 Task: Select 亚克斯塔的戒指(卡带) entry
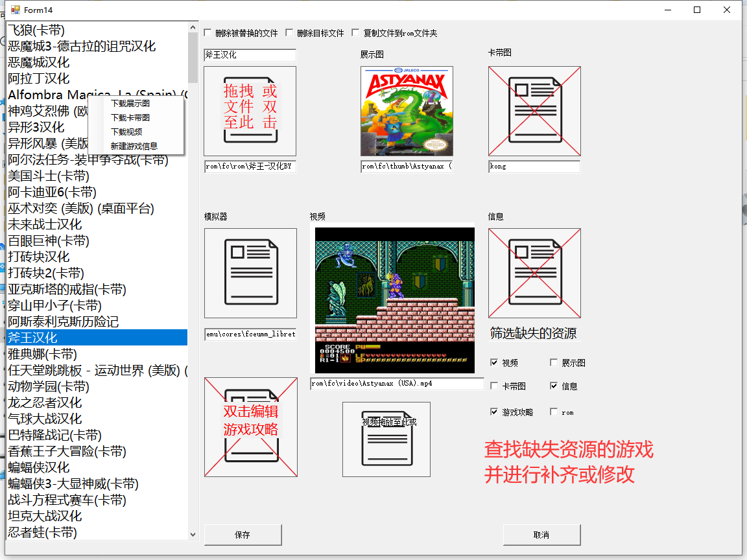coord(97,289)
